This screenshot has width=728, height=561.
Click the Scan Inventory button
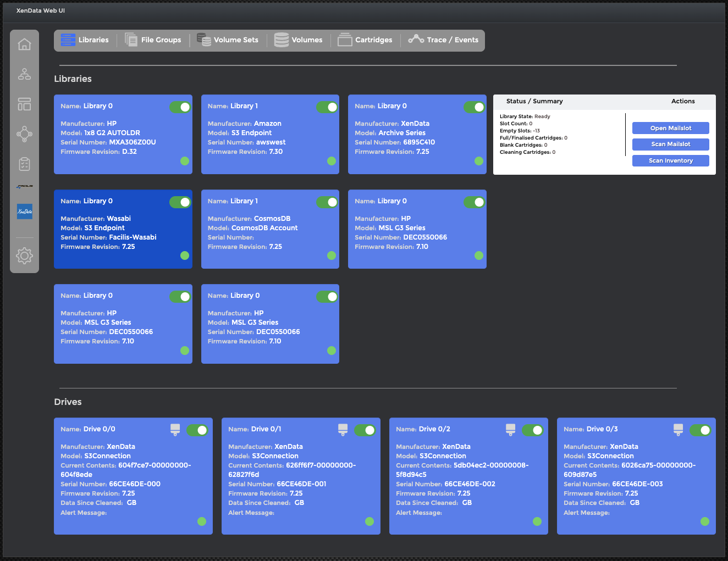[x=671, y=160]
